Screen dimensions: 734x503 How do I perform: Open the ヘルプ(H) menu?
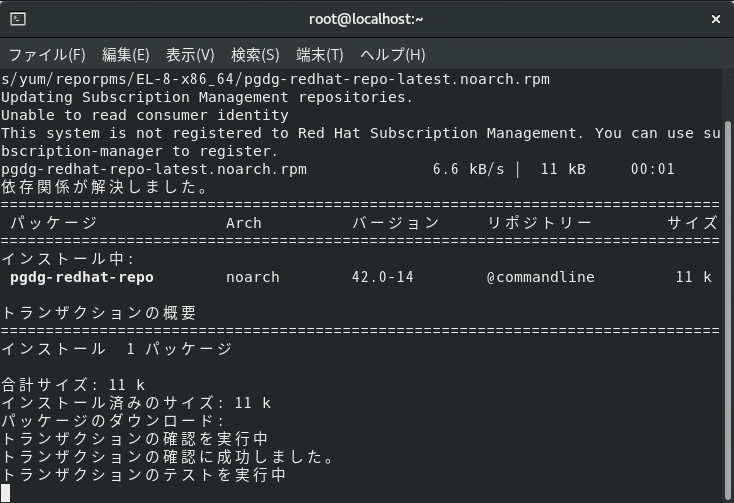(393, 55)
